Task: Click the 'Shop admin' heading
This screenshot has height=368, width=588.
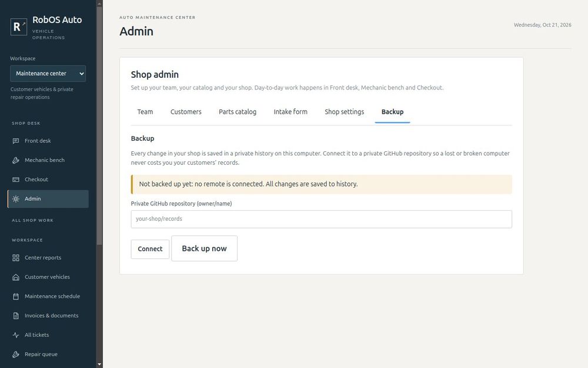Action: [x=155, y=75]
